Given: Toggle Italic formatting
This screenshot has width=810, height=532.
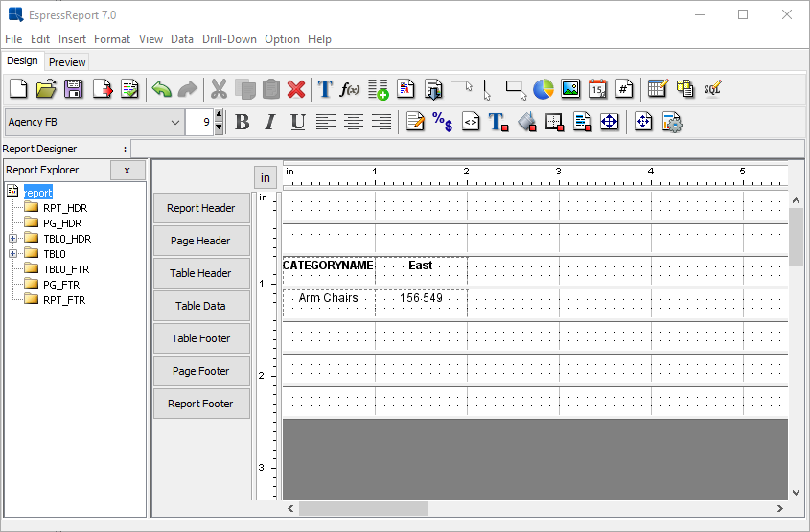Looking at the screenshot, I should (x=269, y=122).
